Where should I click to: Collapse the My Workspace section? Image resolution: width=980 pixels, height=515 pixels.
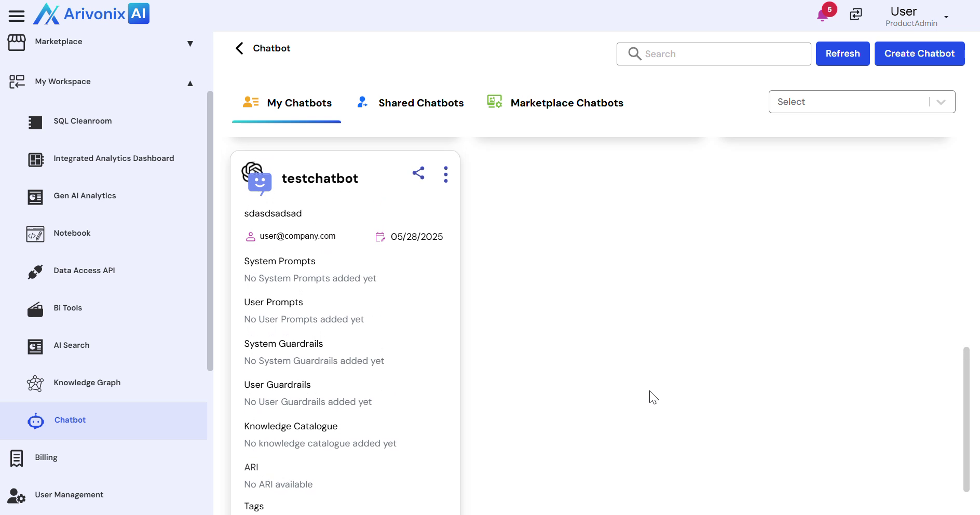coord(190,83)
